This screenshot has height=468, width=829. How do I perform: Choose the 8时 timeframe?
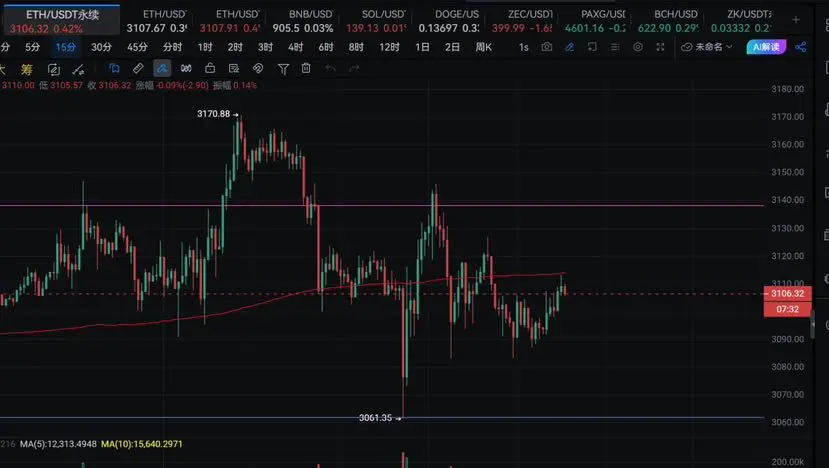pos(356,47)
